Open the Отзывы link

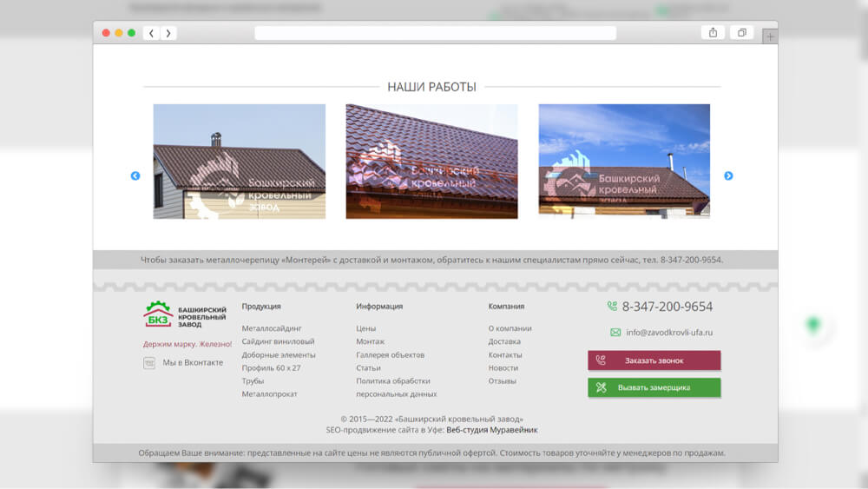pyautogui.click(x=502, y=381)
